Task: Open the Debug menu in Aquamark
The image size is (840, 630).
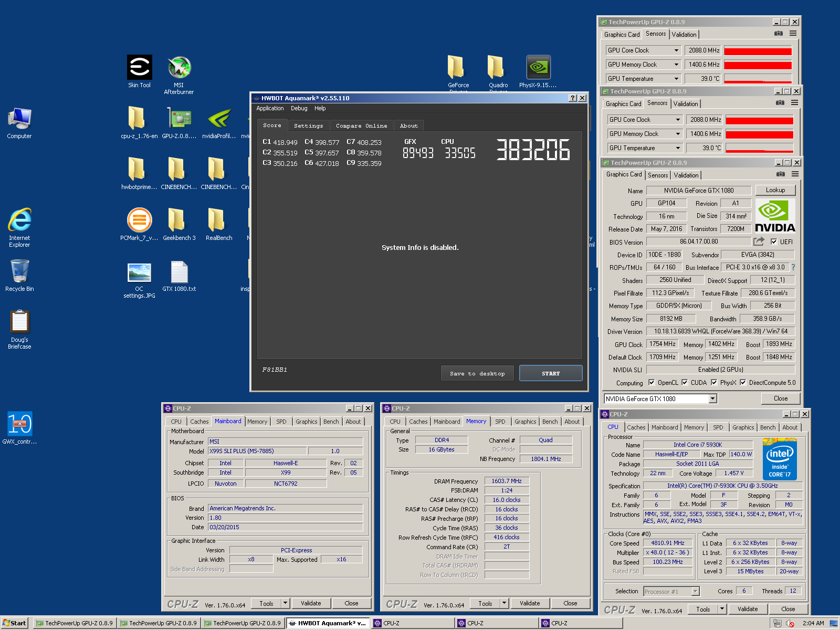Action: 299,108
